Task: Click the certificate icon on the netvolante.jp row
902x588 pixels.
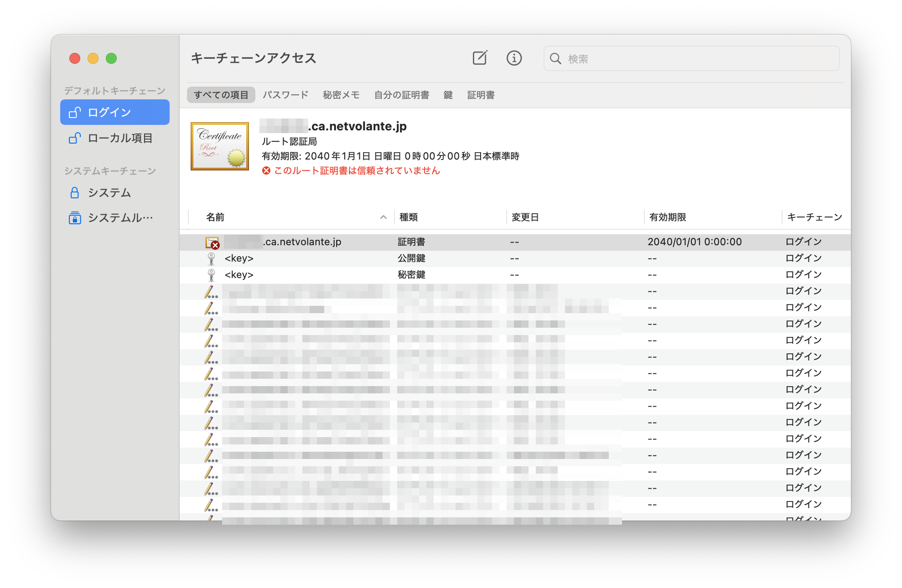Action: (212, 242)
